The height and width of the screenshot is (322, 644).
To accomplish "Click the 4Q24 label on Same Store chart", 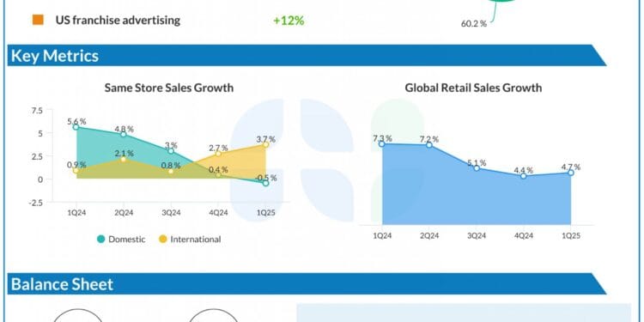I will (x=218, y=213).
